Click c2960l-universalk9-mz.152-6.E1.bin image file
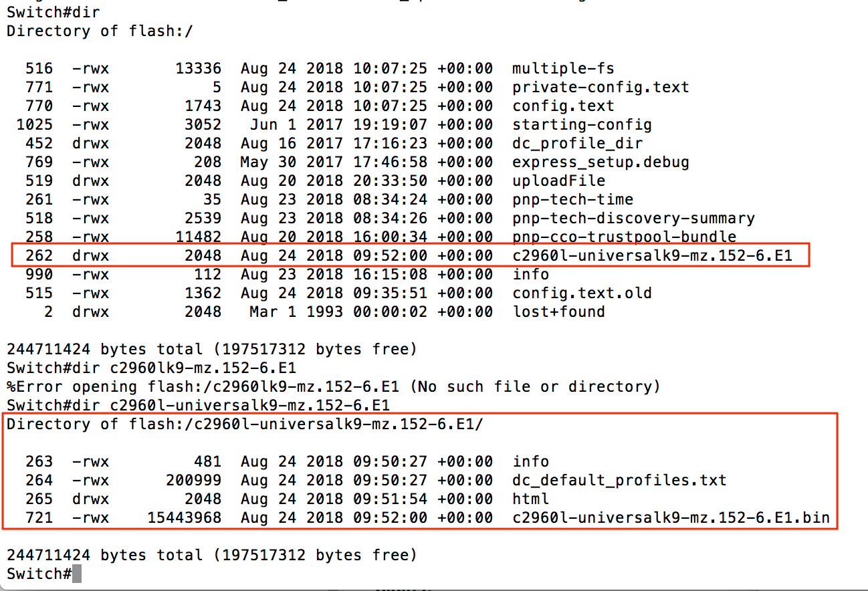Screen dimensions: 868x591 click(x=671, y=517)
